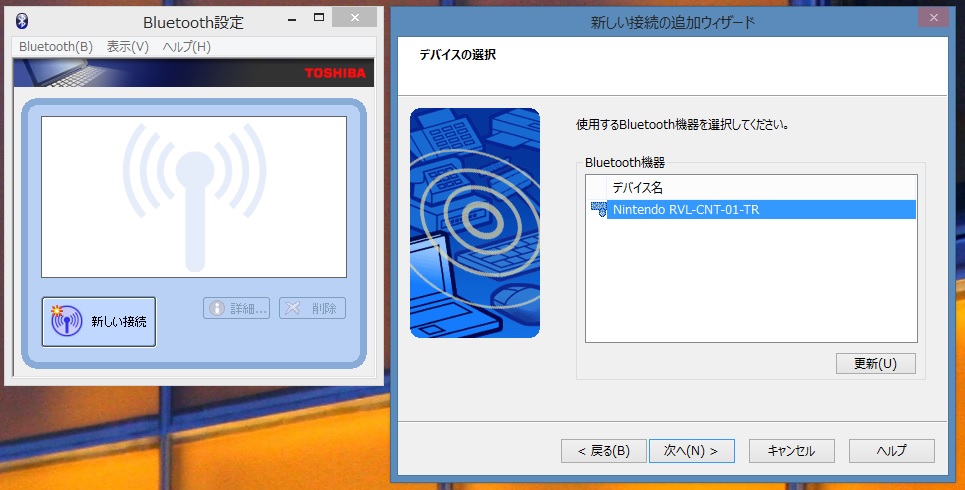Click the Bluetooth logo icon in the title bar
This screenshot has height=490, width=965.
point(22,21)
